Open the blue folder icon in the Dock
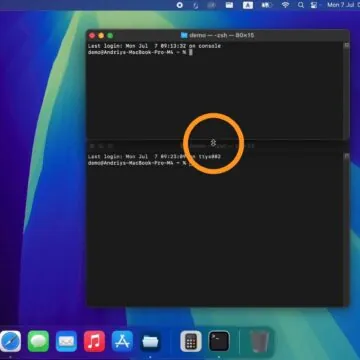360x360 pixels. [150, 341]
